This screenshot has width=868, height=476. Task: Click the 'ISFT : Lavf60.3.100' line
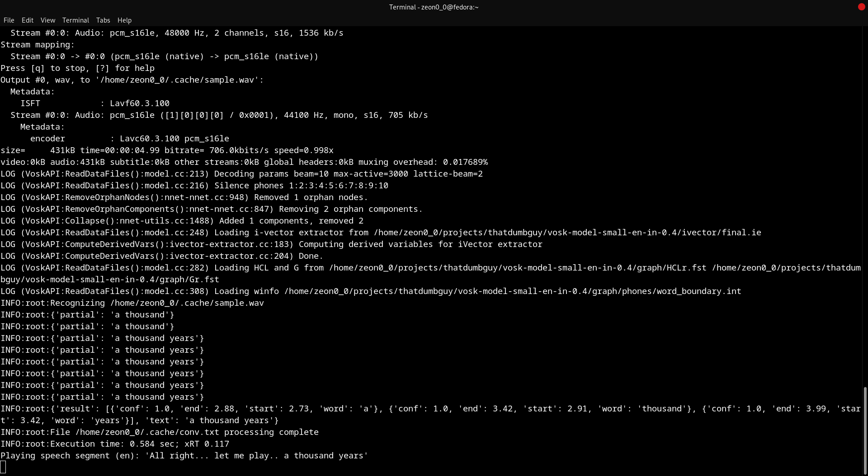[95, 103]
